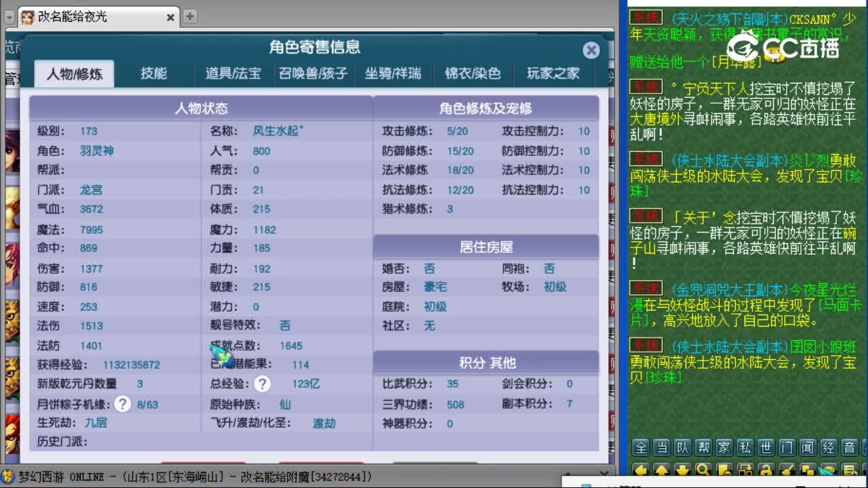Image resolution: width=868 pixels, height=488 pixels.
Task: Click the down arrow icon in chat toolbar
Action: click(x=683, y=469)
